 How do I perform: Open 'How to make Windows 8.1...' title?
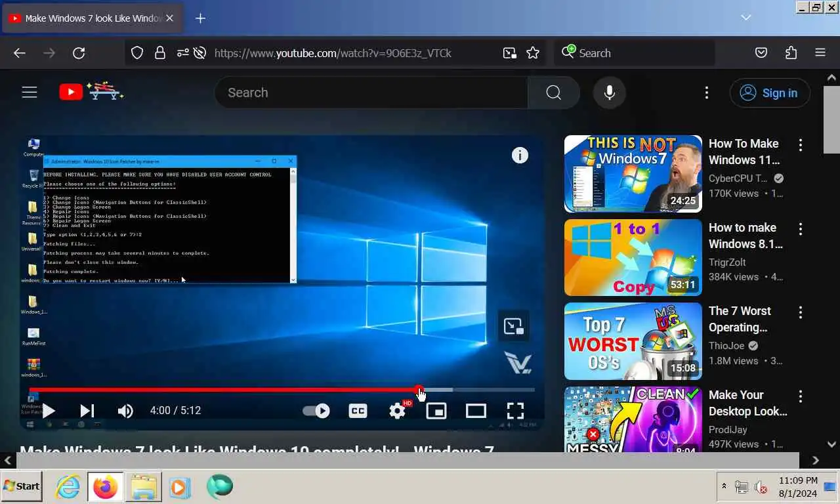point(745,236)
